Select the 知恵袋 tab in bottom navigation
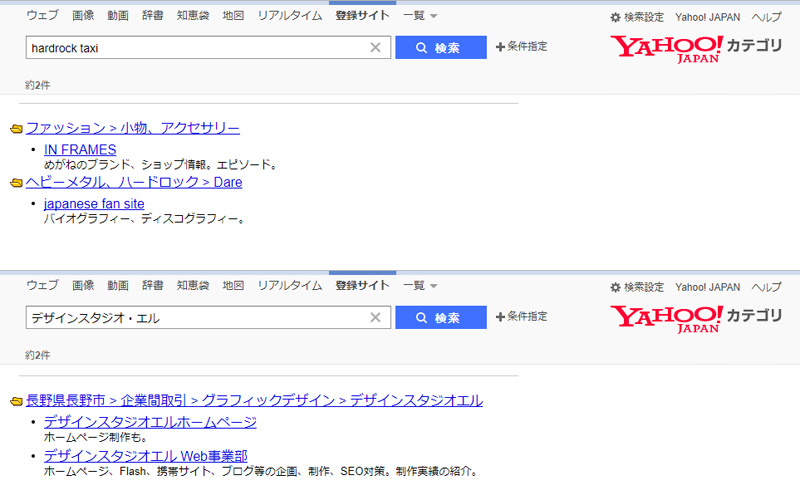Image resolution: width=800 pixels, height=500 pixels. pos(193,285)
